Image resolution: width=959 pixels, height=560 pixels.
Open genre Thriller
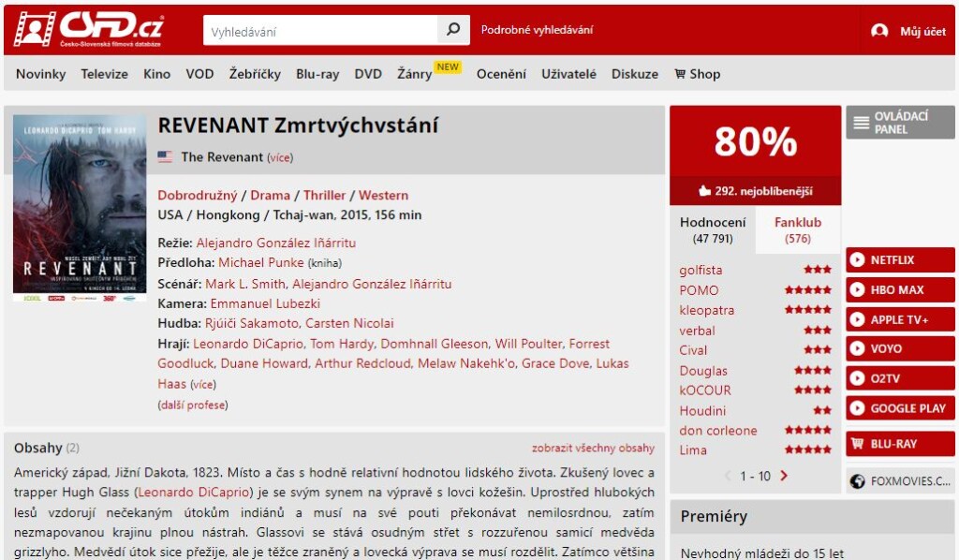325,195
